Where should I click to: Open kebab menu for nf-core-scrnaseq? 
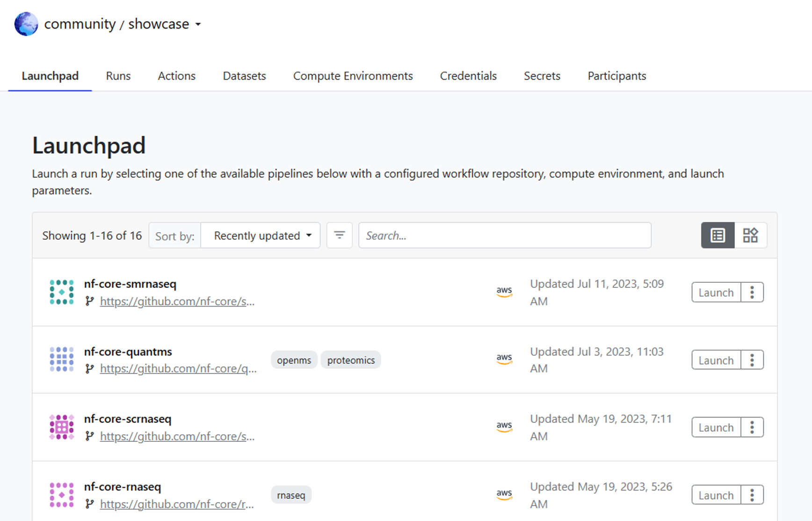tap(752, 427)
